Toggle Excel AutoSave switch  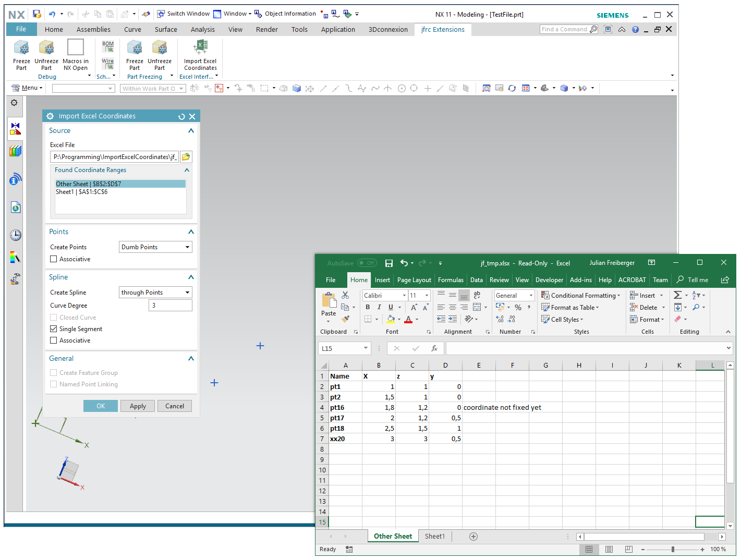[x=367, y=263]
